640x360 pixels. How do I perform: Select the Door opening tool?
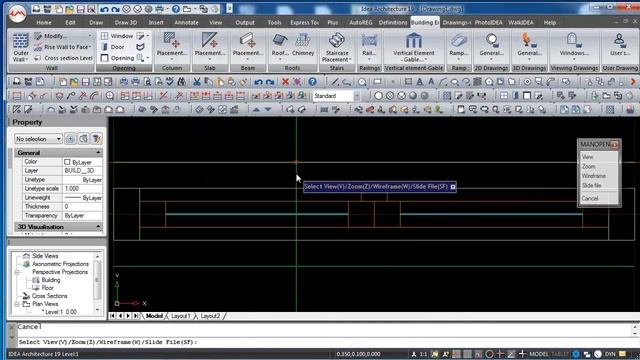coord(113,47)
